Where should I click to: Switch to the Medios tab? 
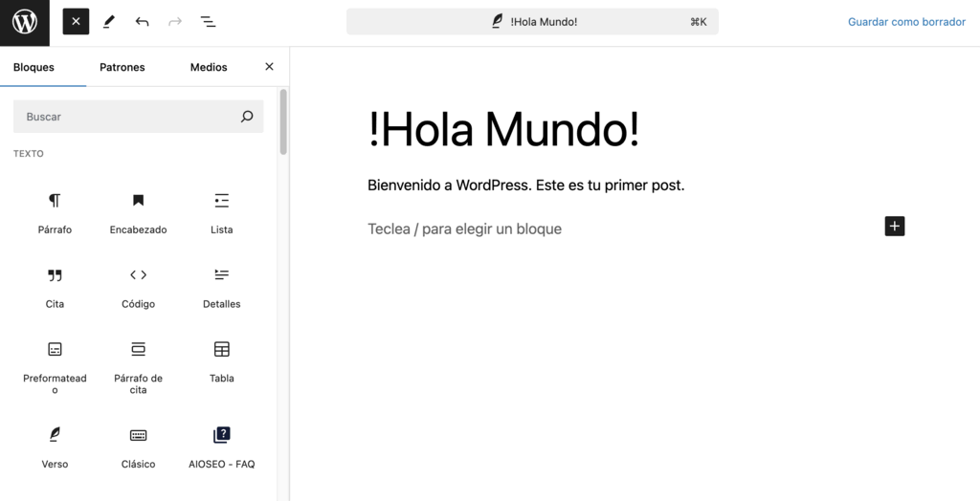click(209, 67)
